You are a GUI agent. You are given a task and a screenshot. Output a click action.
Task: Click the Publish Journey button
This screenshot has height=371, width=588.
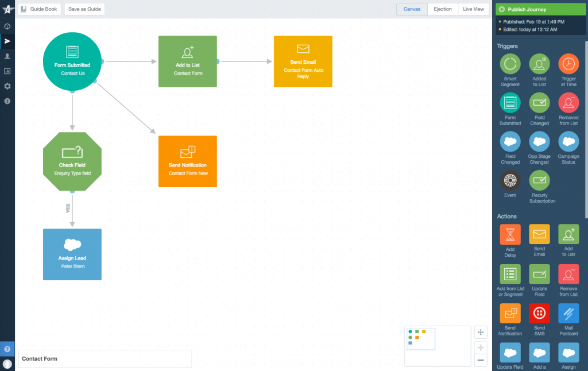coord(540,9)
